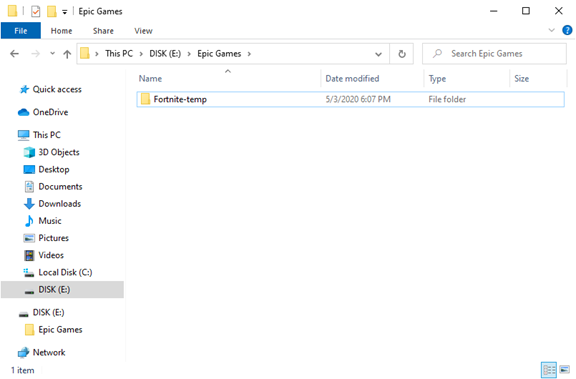Expand the ribbon chevron
The width and height of the screenshot is (576, 379).
551,30
